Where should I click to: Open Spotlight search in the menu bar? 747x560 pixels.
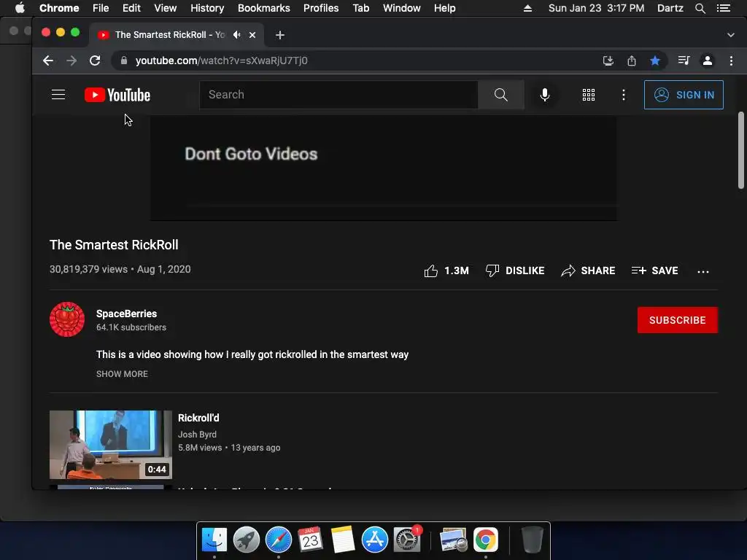[700, 8]
